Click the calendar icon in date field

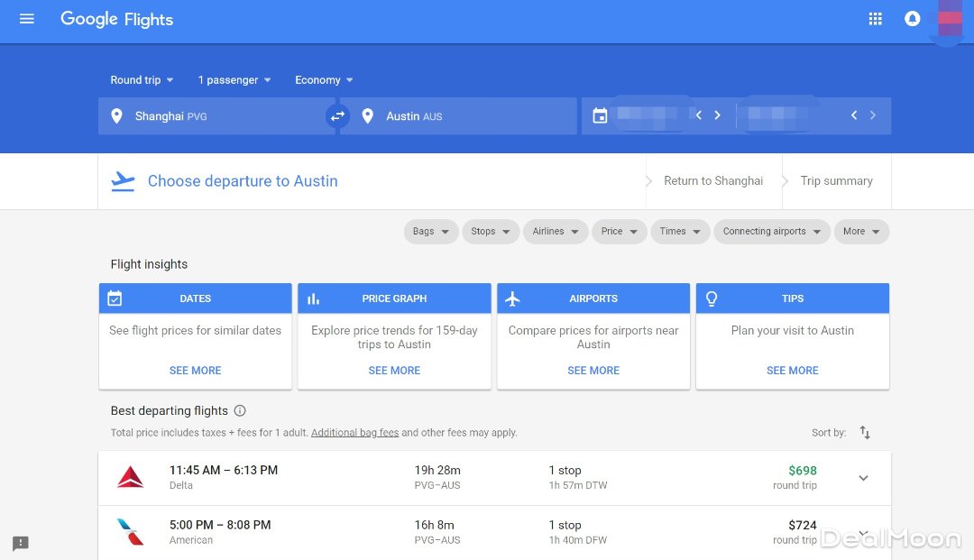(x=600, y=116)
